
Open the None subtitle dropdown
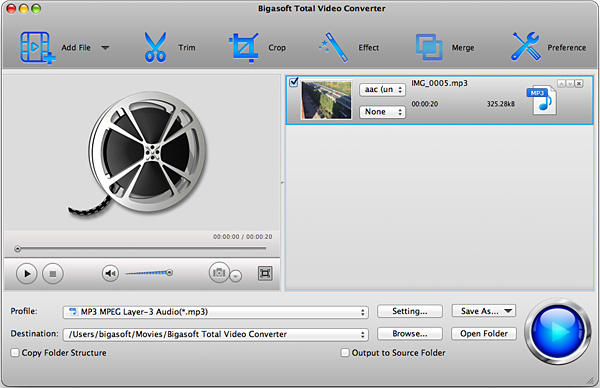point(382,112)
